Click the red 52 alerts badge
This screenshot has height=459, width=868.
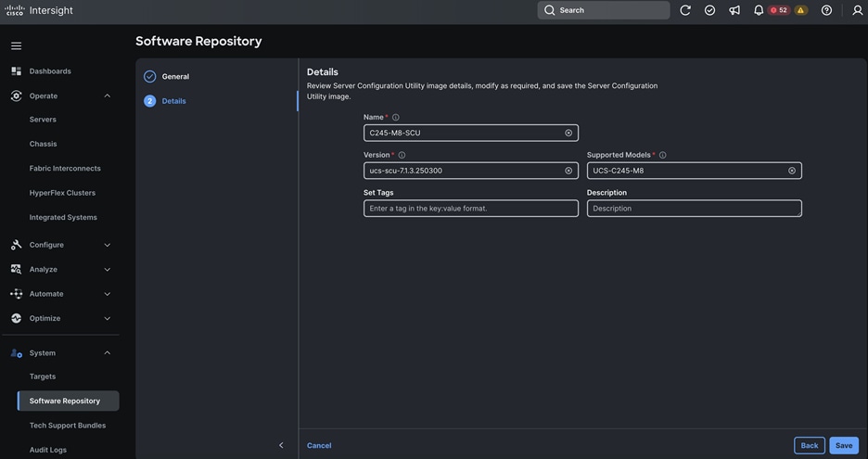(x=779, y=10)
